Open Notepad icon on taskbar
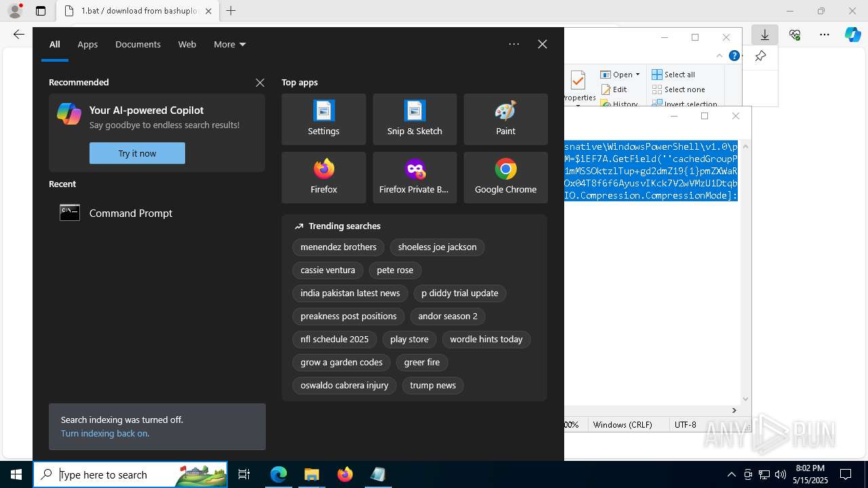Image resolution: width=868 pixels, height=488 pixels. (x=378, y=474)
